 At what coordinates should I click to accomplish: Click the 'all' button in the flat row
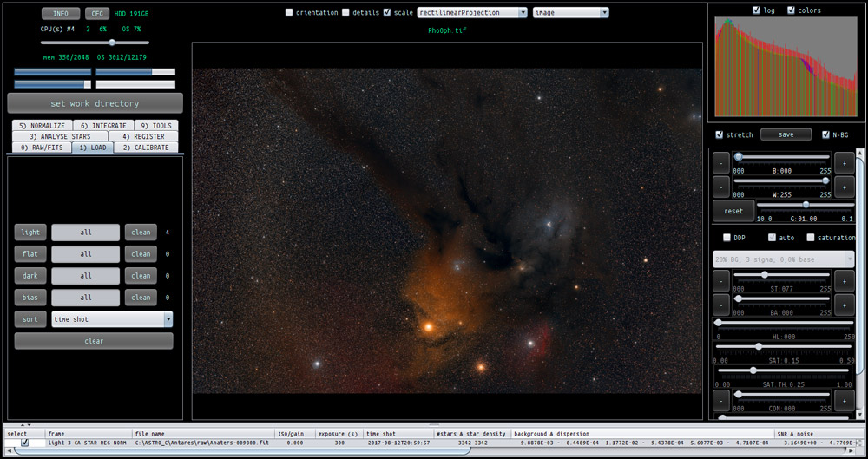coord(85,253)
